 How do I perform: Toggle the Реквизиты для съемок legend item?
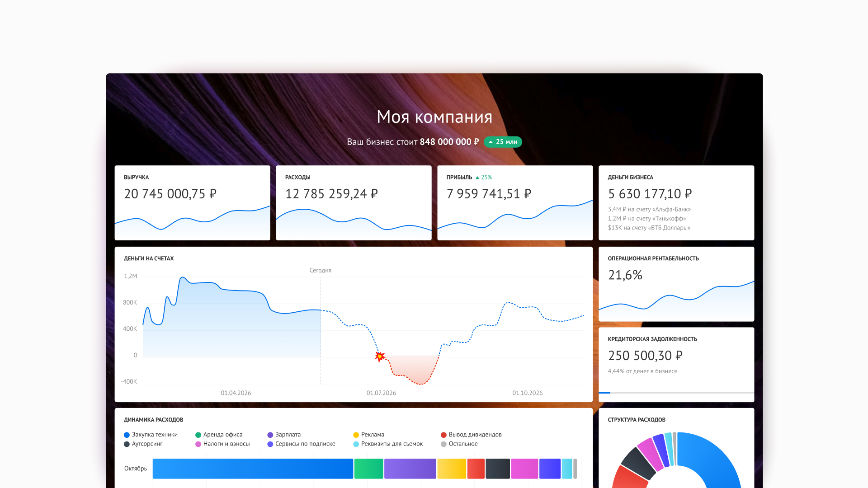(x=388, y=444)
